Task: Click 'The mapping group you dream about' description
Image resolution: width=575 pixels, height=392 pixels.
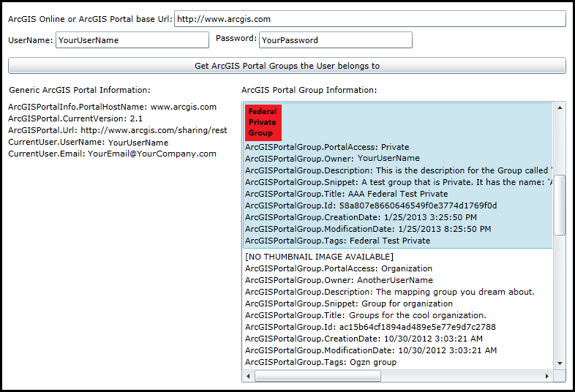Action: coord(390,292)
